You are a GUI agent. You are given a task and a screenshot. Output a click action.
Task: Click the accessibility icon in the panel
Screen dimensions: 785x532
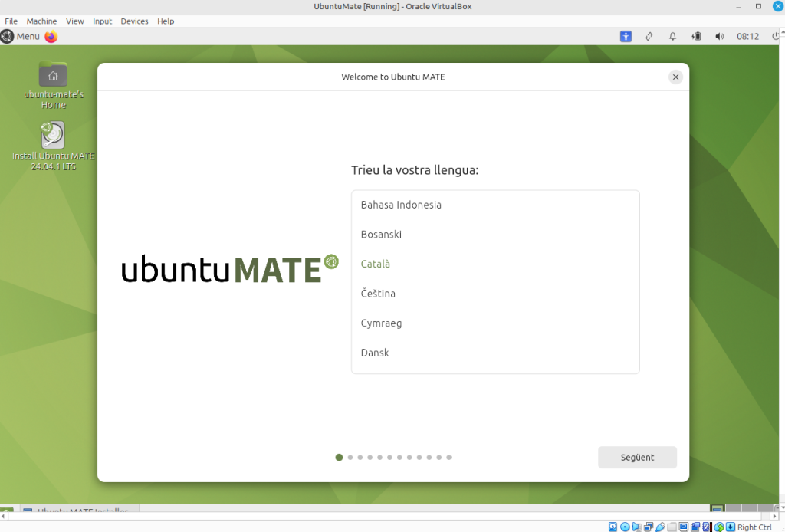(x=626, y=36)
